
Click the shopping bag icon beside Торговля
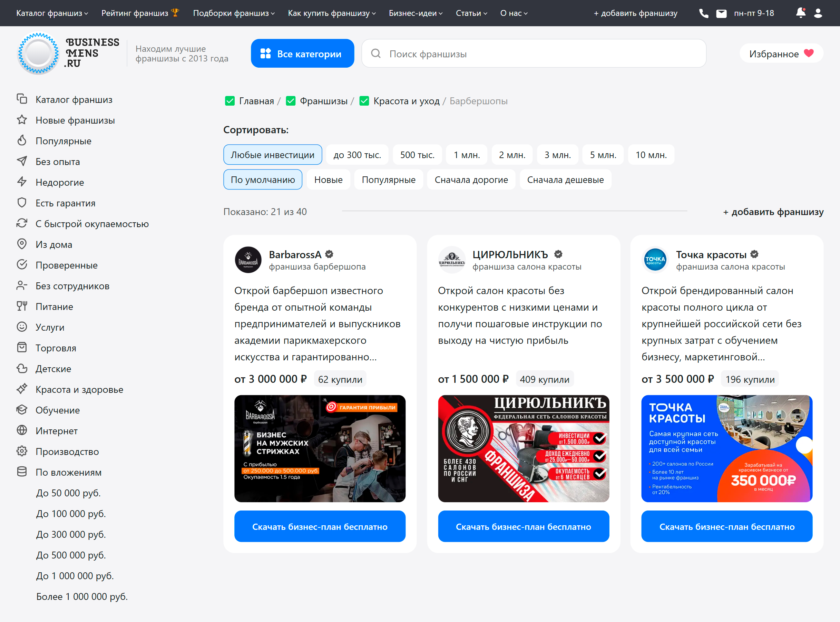(22, 348)
